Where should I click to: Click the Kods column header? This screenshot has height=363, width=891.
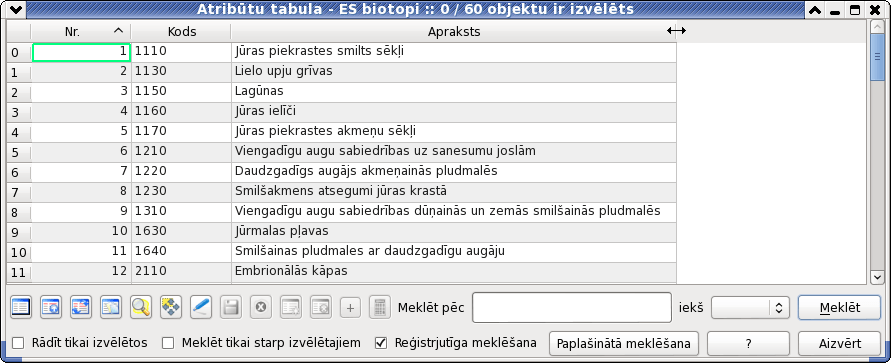pyautogui.click(x=181, y=32)
